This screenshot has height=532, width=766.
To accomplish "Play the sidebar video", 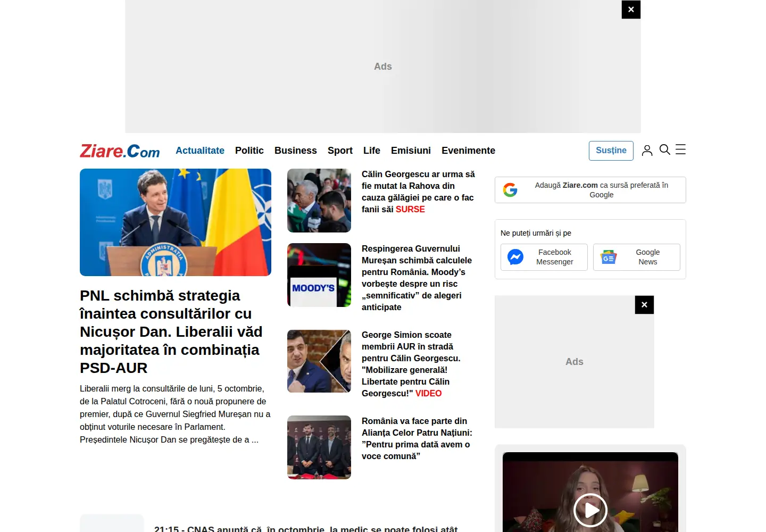I will [x=590, y=510].
